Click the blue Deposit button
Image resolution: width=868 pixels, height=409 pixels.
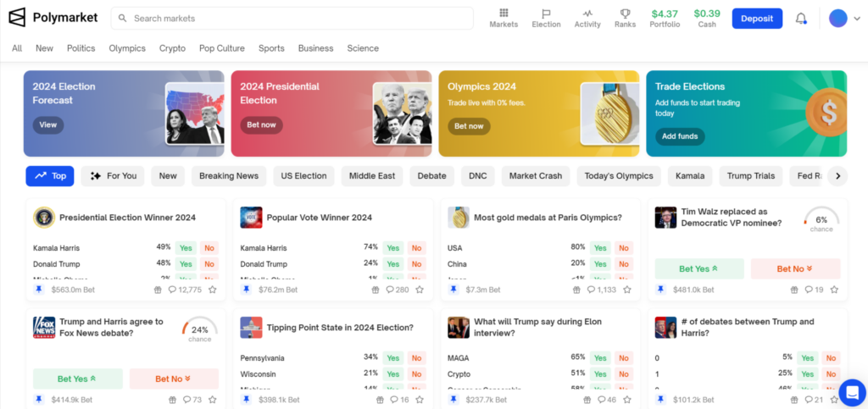click(757, 19)
